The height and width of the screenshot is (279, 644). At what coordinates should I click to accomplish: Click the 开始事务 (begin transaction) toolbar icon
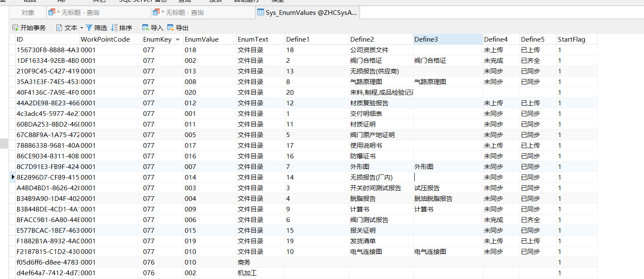pyautogui.click(x=15, y=28)
